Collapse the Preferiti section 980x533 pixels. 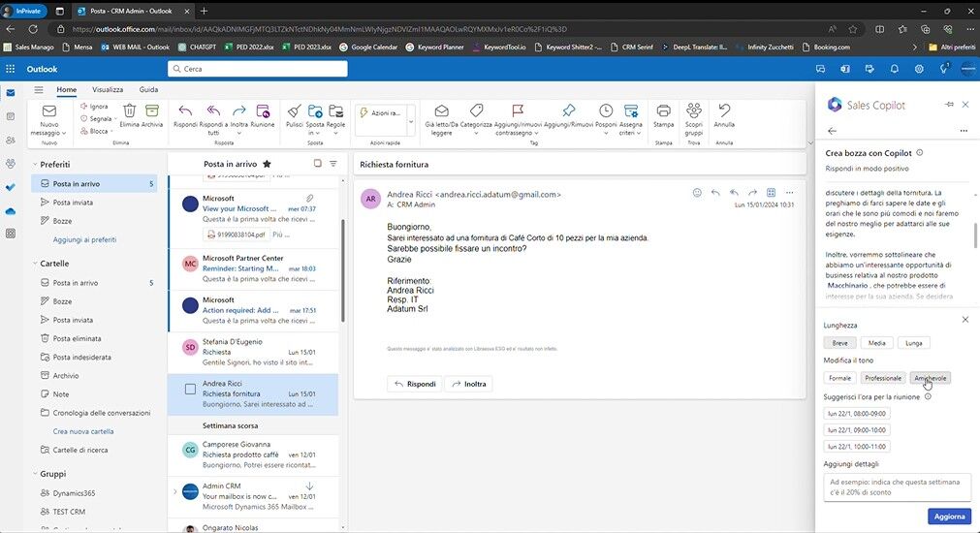pos(35,165)
